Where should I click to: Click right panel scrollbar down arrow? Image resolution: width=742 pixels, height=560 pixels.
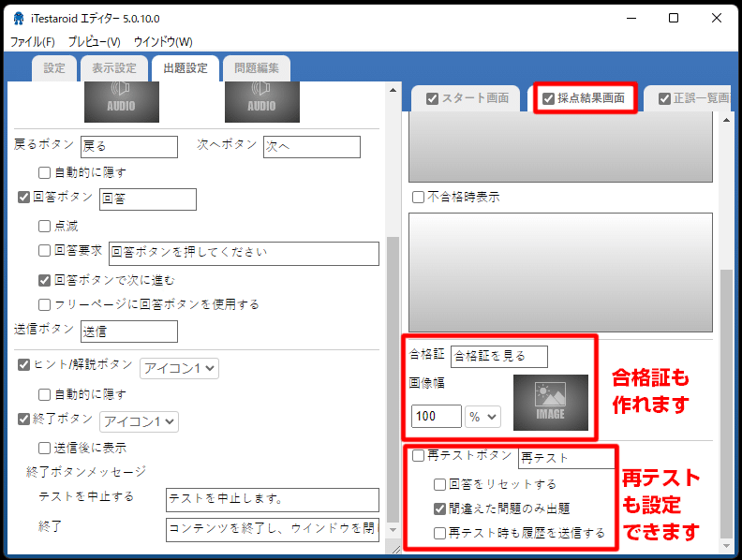(x=726, y=546)
